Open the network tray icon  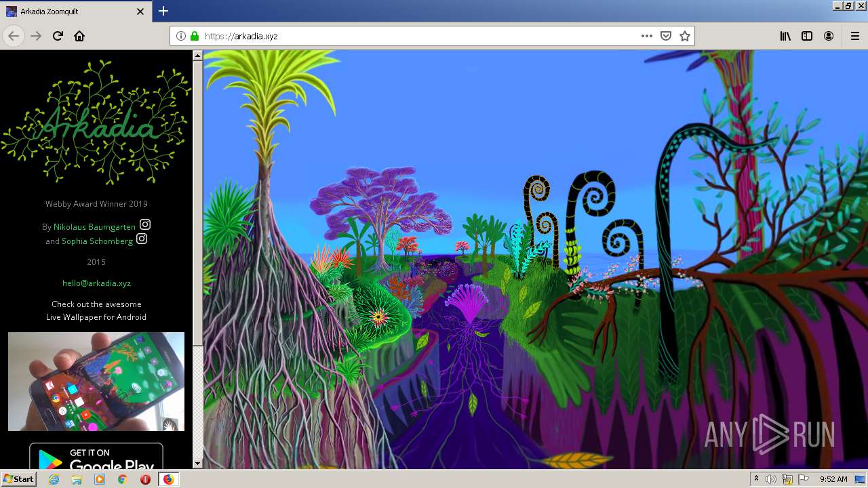coord(787,479)
